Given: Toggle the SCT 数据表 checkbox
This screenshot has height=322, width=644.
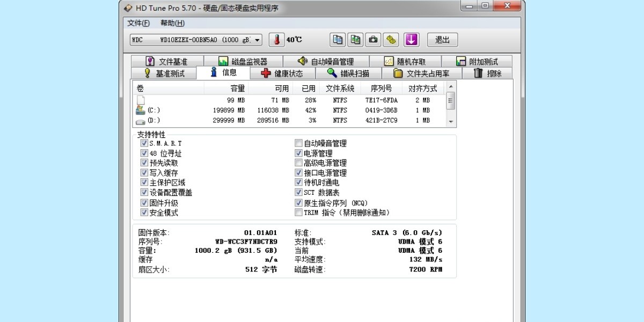Looking at the screenshot, I should click(299, 192).
